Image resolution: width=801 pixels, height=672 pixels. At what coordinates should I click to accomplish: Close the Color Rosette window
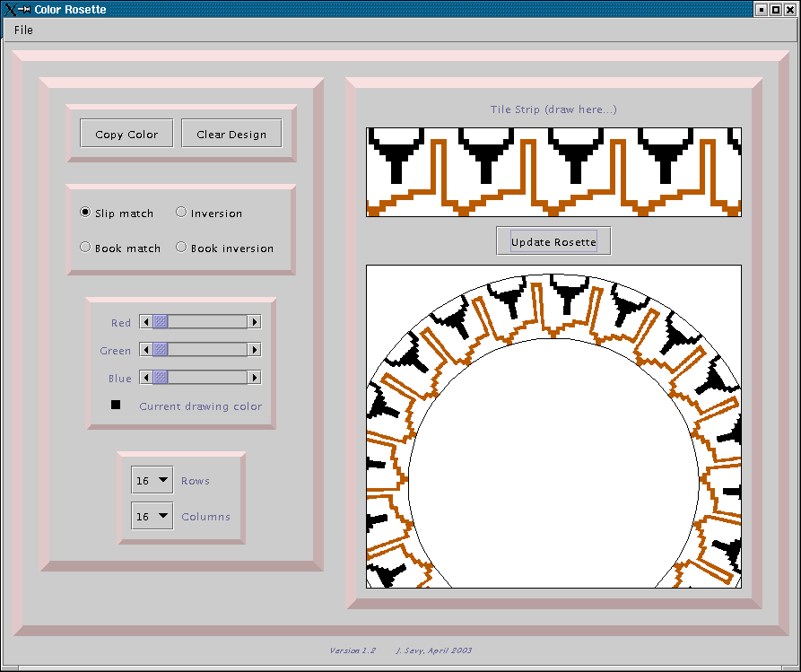(x=789, y=9)
